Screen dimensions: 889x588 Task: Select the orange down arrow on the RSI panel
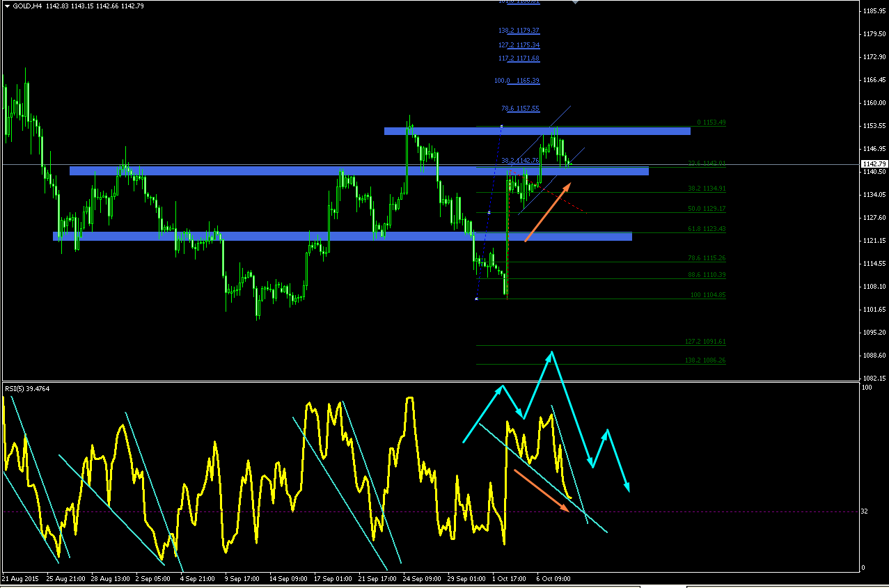click(x=542, y=491)
